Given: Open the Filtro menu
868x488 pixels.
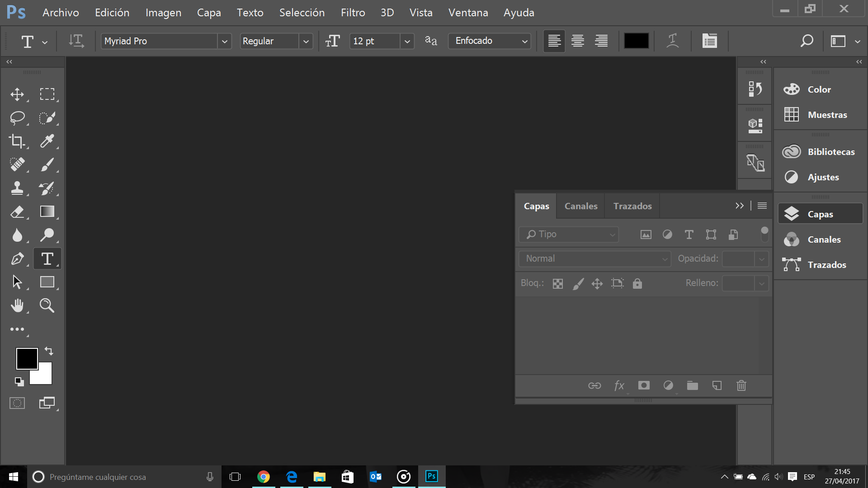Looking at the screenshot, I should tap(353, 13).
